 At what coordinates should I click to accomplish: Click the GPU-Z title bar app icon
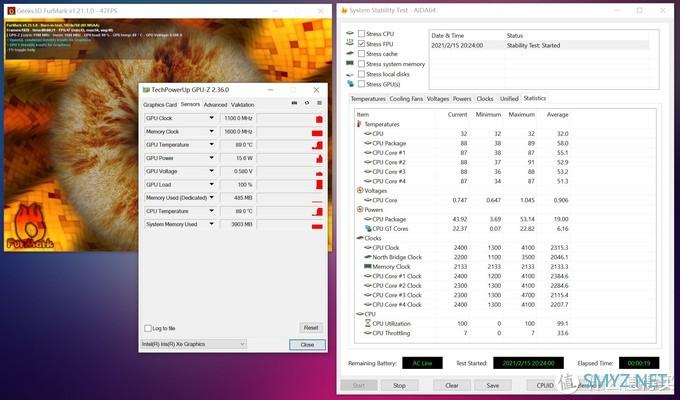point(146,90)
